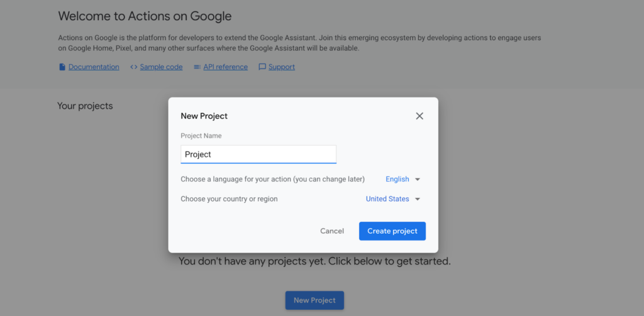Go to the API reference link

(x=226, y=67)
